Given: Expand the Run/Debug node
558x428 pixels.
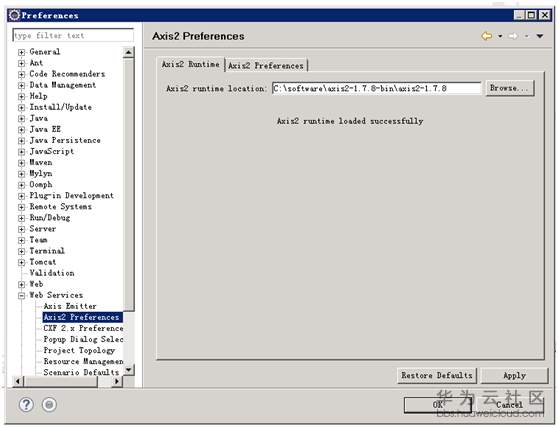Looking at the screenshot, I should [22, 218].
